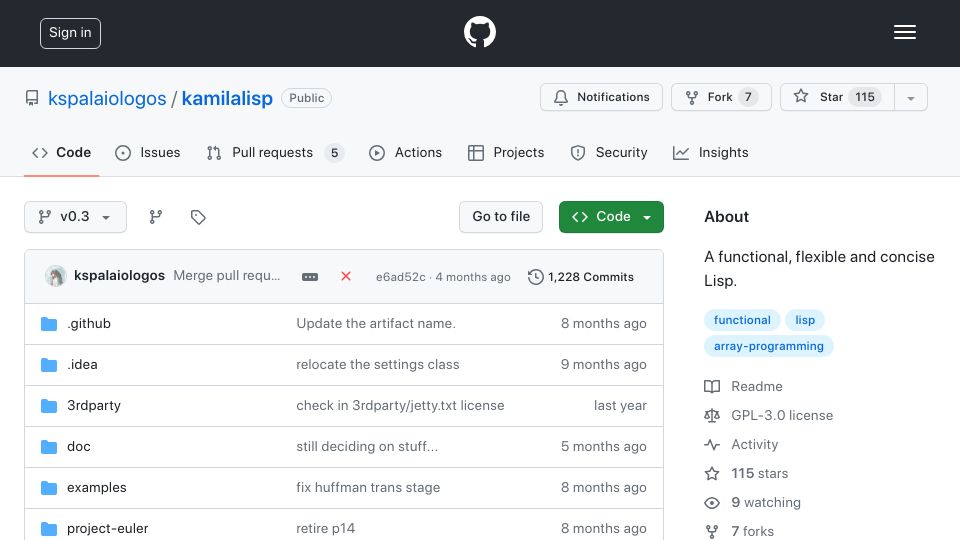
Task: View branches via the branch icon
Action: tap(156, 217)
